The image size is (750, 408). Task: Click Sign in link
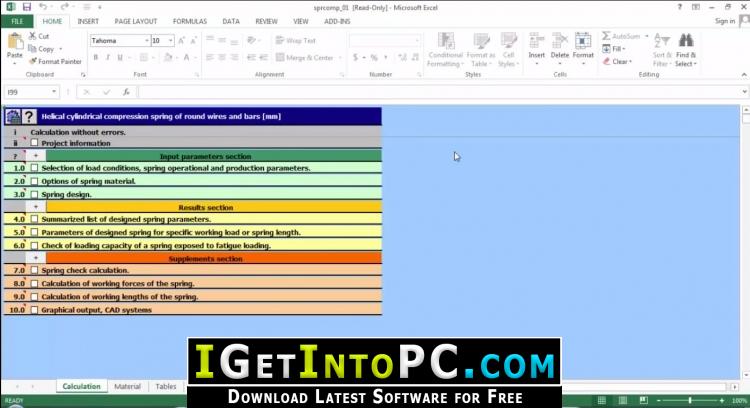coord(725,21)
